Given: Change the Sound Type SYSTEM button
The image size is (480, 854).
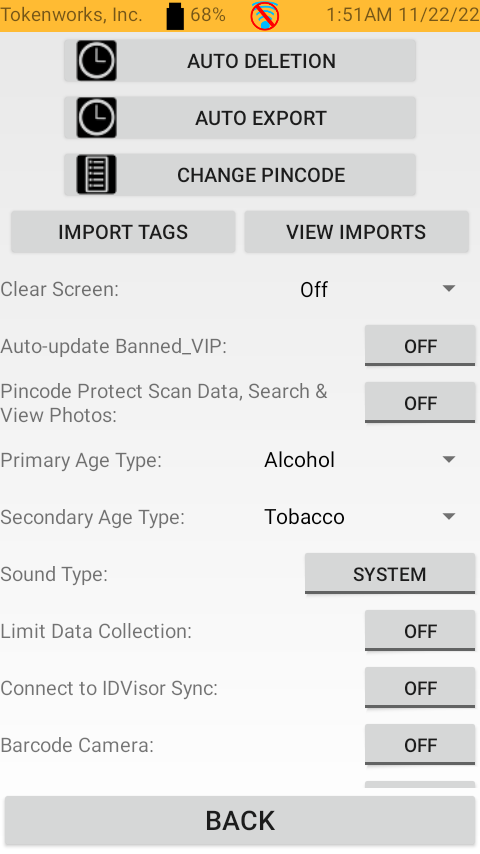Looking at the screenshot, I should click(390, 574).
